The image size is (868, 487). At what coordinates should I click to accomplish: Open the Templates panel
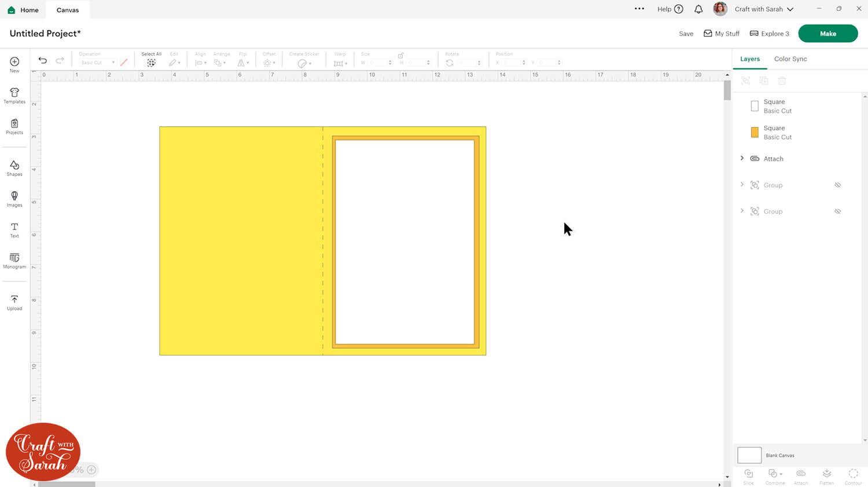(x=14, y=96)
